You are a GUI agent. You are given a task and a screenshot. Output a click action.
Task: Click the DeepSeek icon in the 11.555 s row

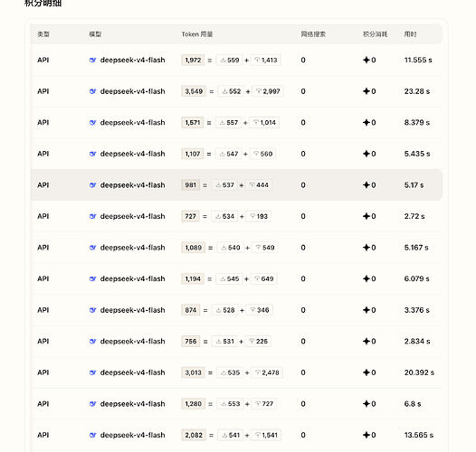click(92, 60)
